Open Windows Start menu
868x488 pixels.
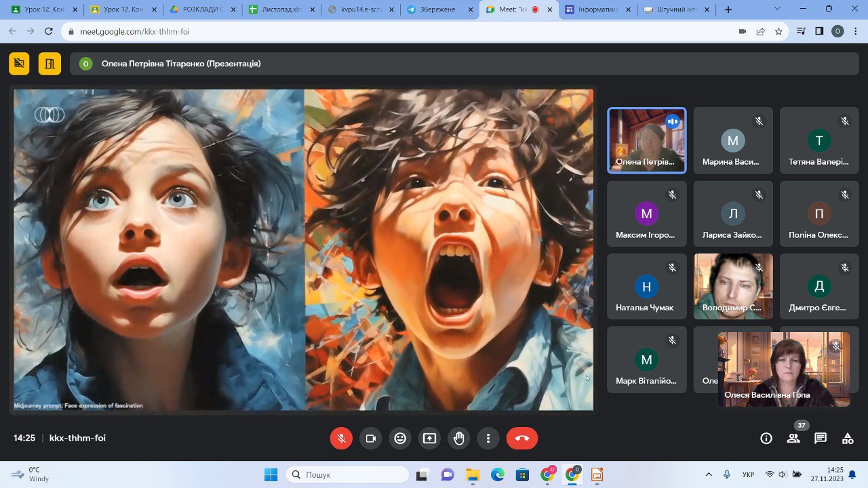point(271,474)
